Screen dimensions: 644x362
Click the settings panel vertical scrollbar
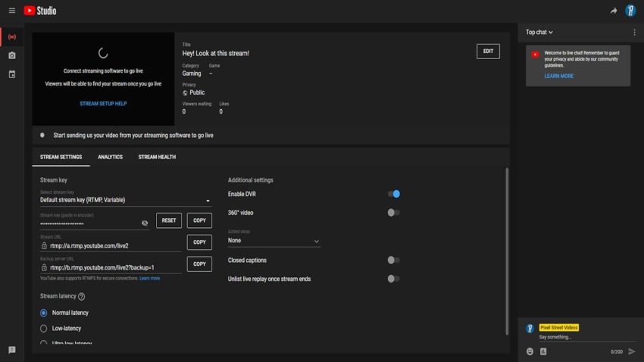click(507, 251)
